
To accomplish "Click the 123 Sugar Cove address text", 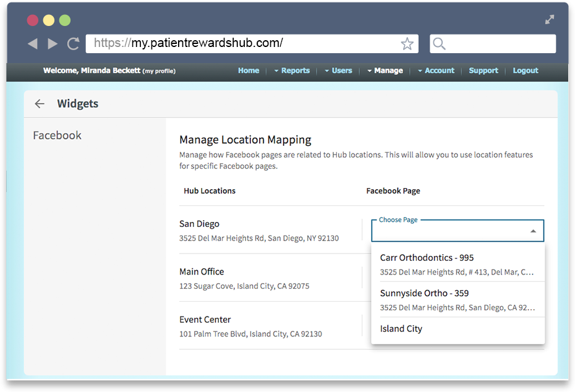I will [244, 286].
